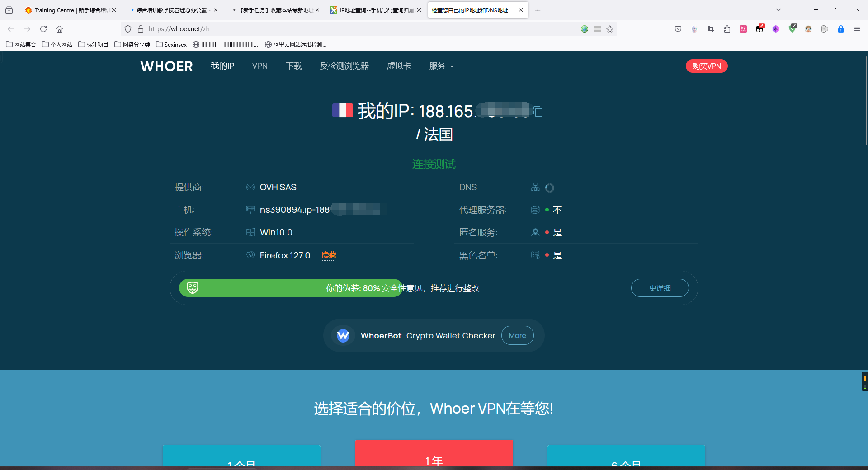Open the glasses-face extension icon
Screen dimensions: 868x470
coord(808,29)
